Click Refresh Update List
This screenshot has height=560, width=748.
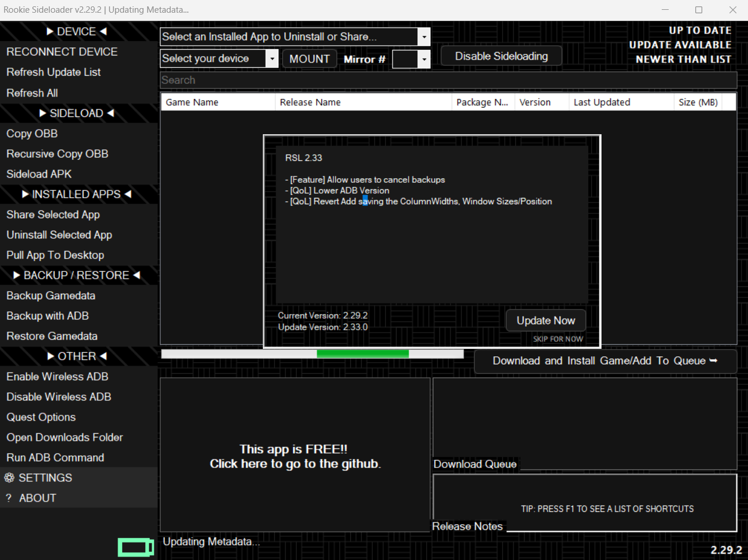[79, 72]
